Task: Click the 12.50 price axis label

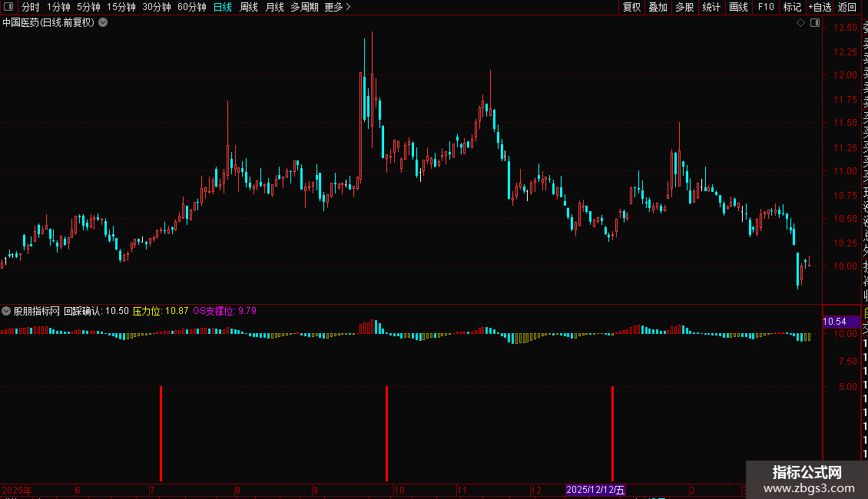Action: (845, 28)
